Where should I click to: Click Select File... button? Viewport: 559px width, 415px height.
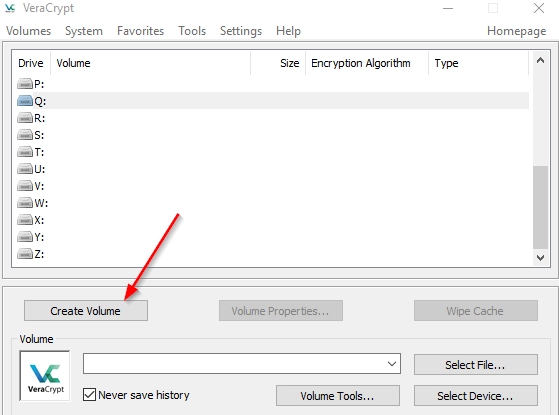pyautogui.click(x=476, y=365)
